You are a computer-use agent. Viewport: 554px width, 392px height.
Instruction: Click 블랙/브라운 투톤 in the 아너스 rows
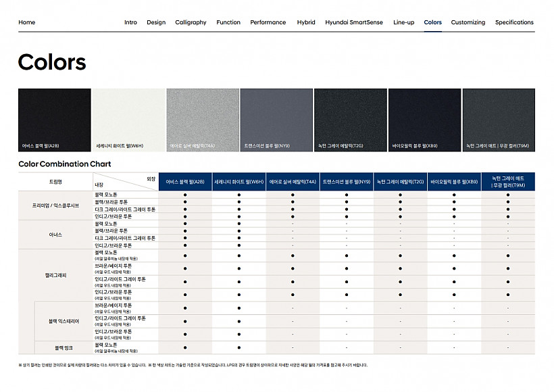pos(111,231)
